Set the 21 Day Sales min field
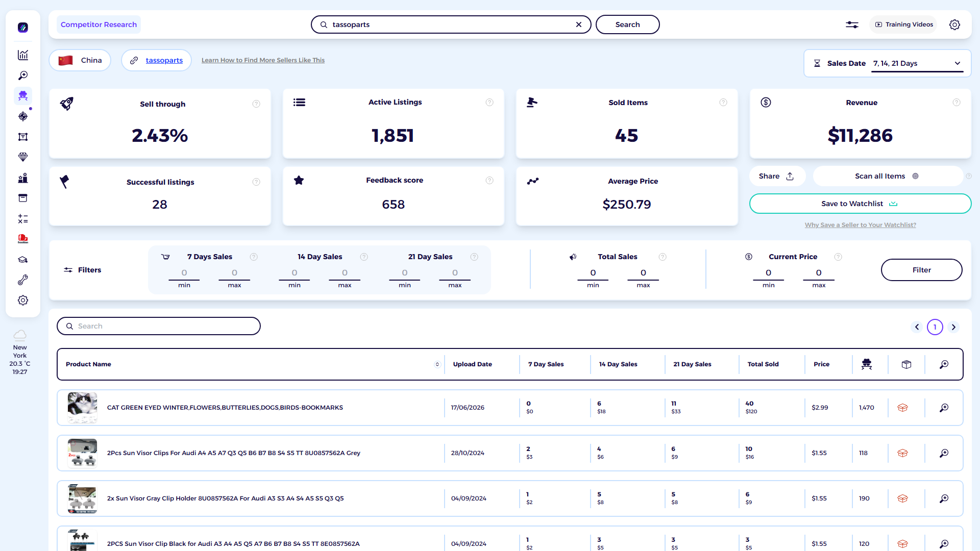The width and height of the screenshot is (980, 551). tap(404, 273)
